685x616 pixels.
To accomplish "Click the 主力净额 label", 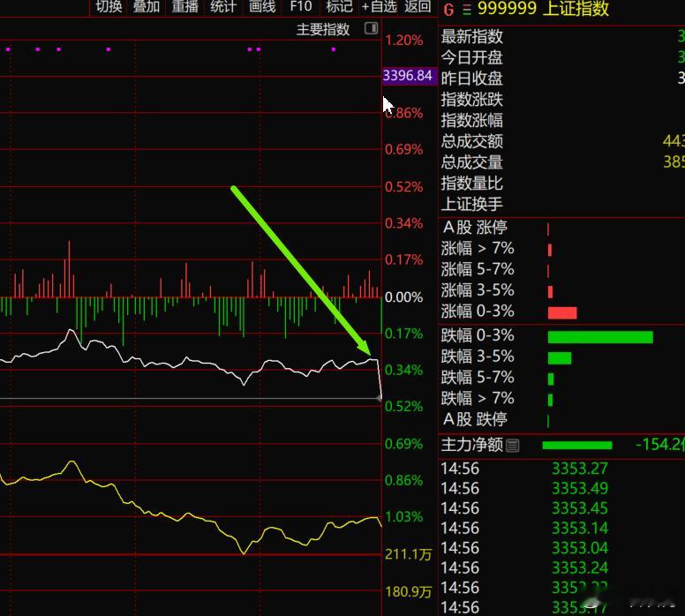I will coord(471,445).
